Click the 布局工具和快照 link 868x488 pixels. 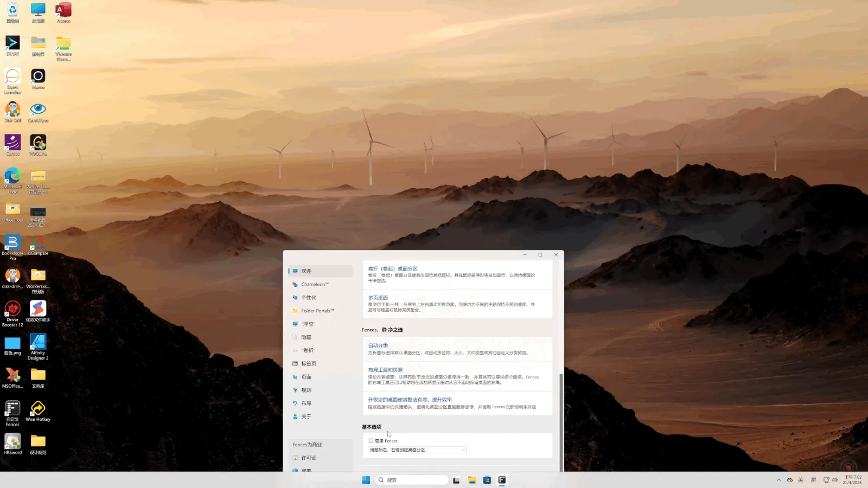pyautogui.click(x=385, y=370)
